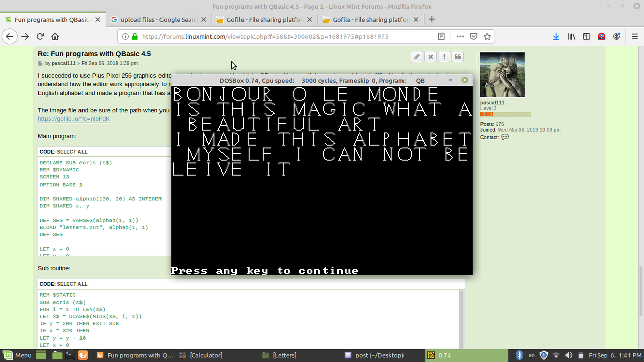
Task: Open the Linux Mint Menu
Action: (x=17, y=355)
